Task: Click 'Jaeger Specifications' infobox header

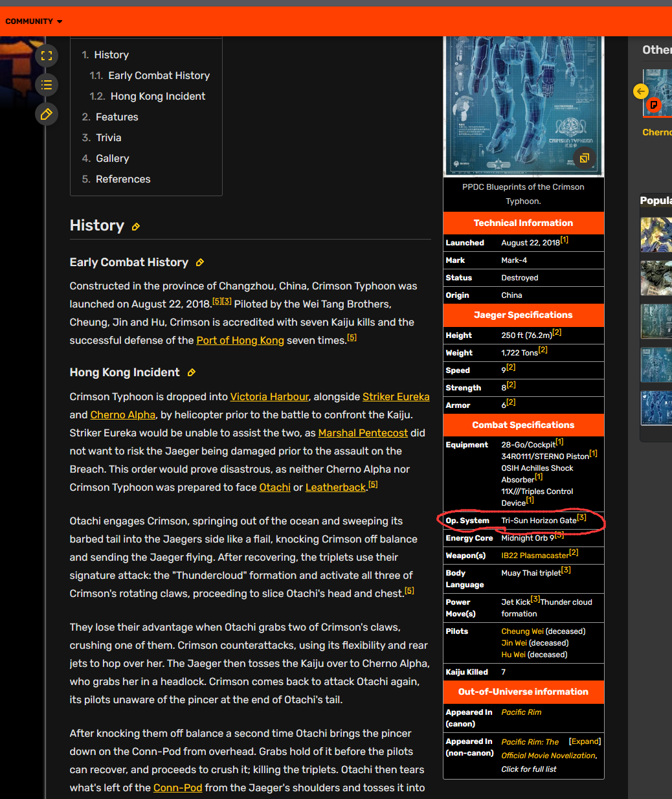Action: click(524, 315)
